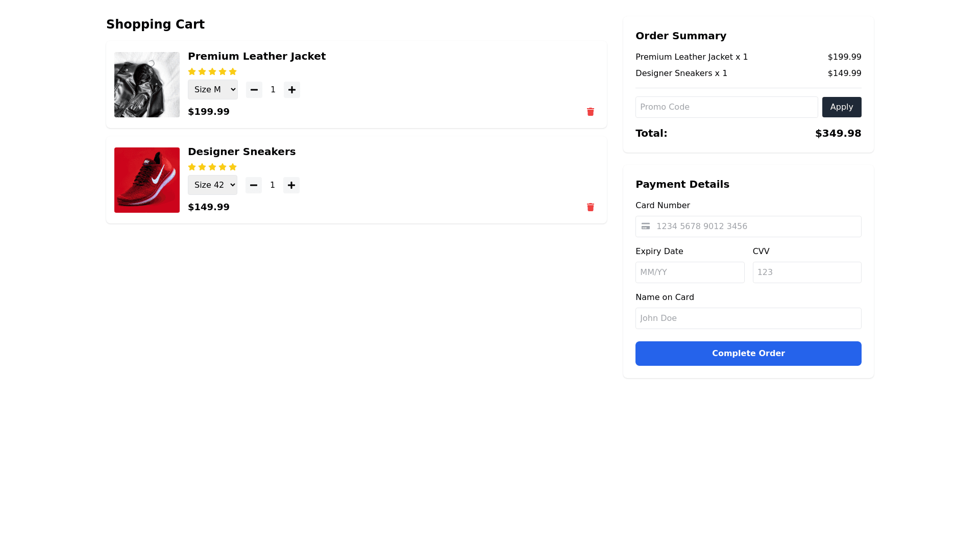Viewport: 980px width, 551px height.
Task: Open the Size M dropdown
Action: click(213, 90)
